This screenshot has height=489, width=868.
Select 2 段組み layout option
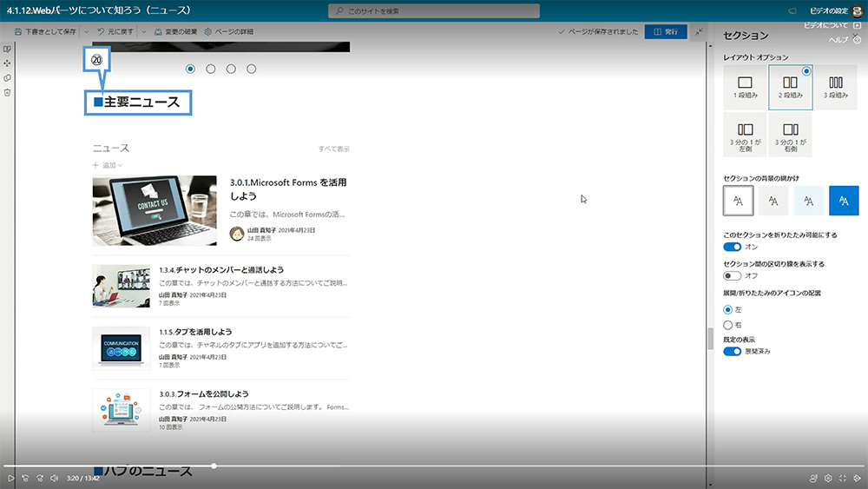tap(791, 87)
